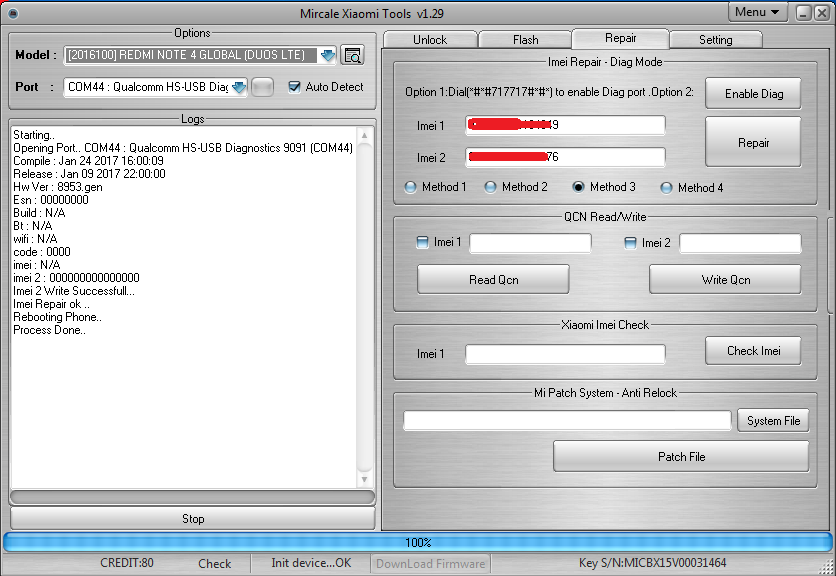Select Method 4 radio button
Image resolution: width=836 pixels, height=576 pixels.
666,188
